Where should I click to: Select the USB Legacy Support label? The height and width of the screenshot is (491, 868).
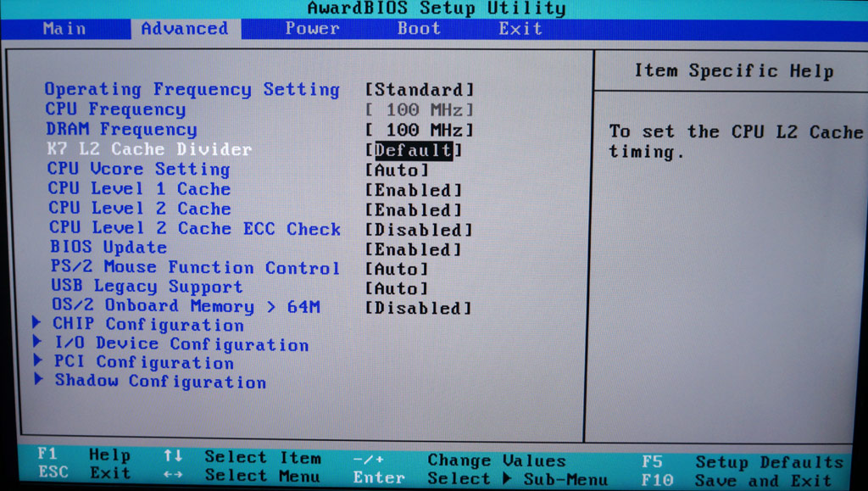[147, 286]
